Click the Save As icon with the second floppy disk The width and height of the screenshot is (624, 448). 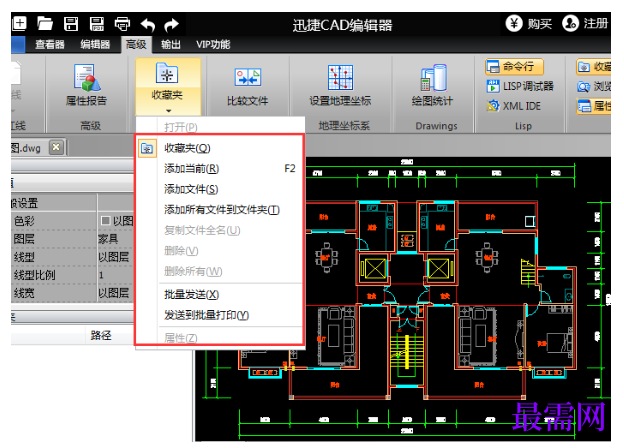(97, 24)
